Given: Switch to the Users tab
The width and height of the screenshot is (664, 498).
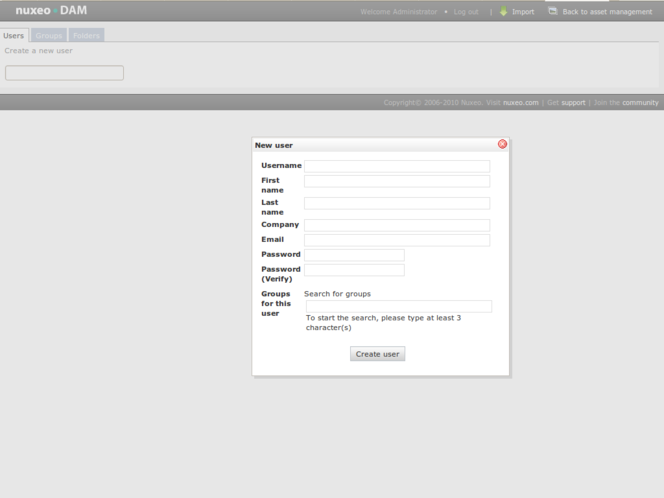Looking at the screenshot, I should pyautogui.click(x=14, y=35).
